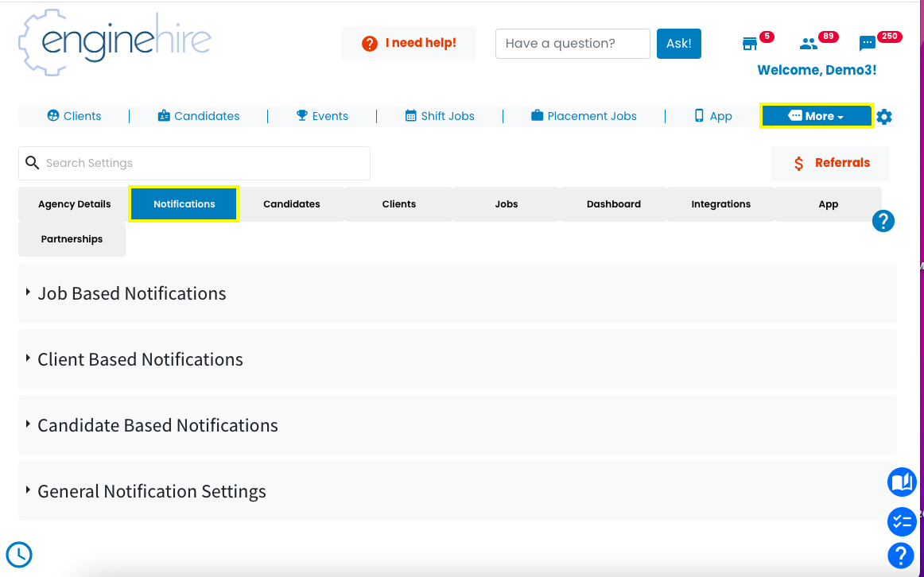
Task: Click the magnifier icon in Search Settings
Action: pos(33,163)
